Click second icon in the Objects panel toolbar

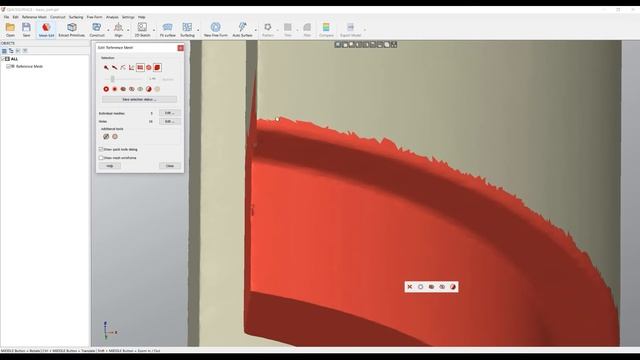click(x=11, y=51)
